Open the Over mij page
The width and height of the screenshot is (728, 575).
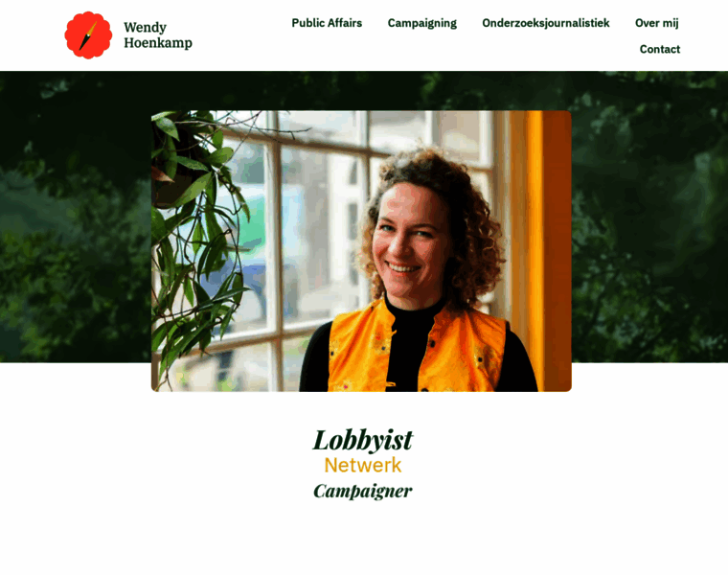coord(656,23)
